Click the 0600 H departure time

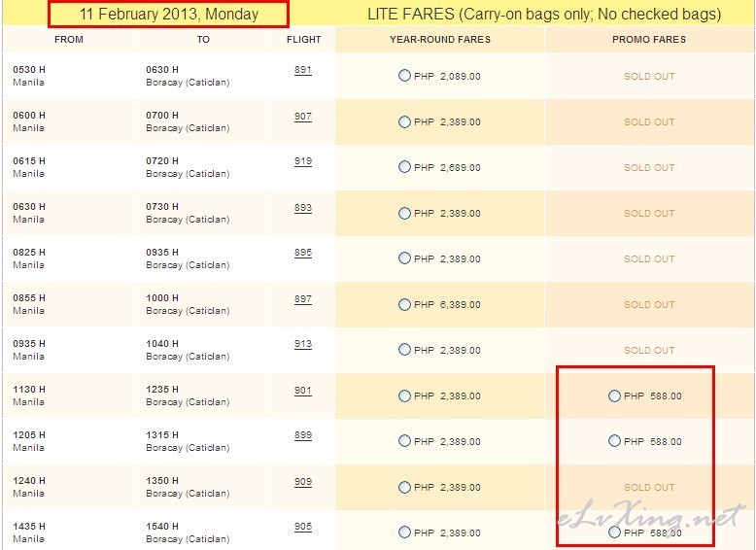pyautogui.click(x=29, y=116)
